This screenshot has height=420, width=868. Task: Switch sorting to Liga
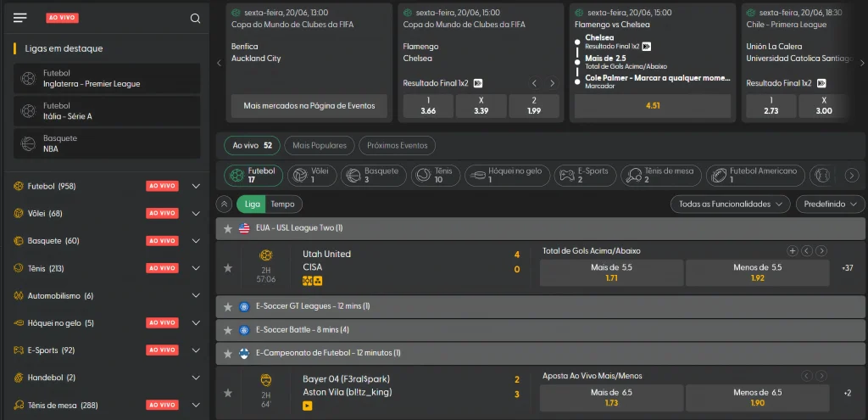(x=252, y=204)
